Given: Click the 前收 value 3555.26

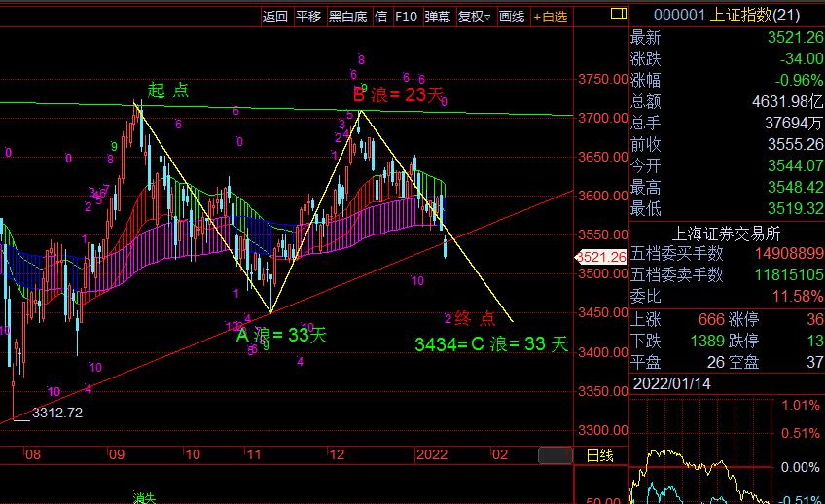Looking at the screenshot, I should click(x=795, y=144).
